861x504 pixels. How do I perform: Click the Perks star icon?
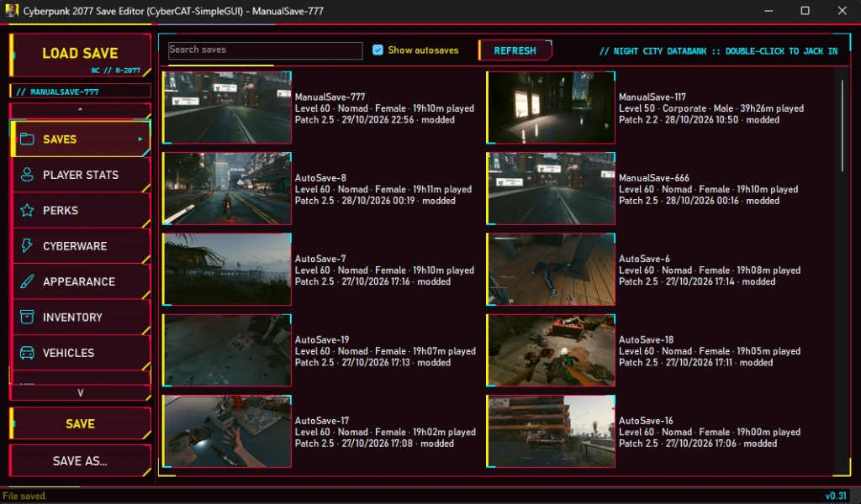point(27,211)
